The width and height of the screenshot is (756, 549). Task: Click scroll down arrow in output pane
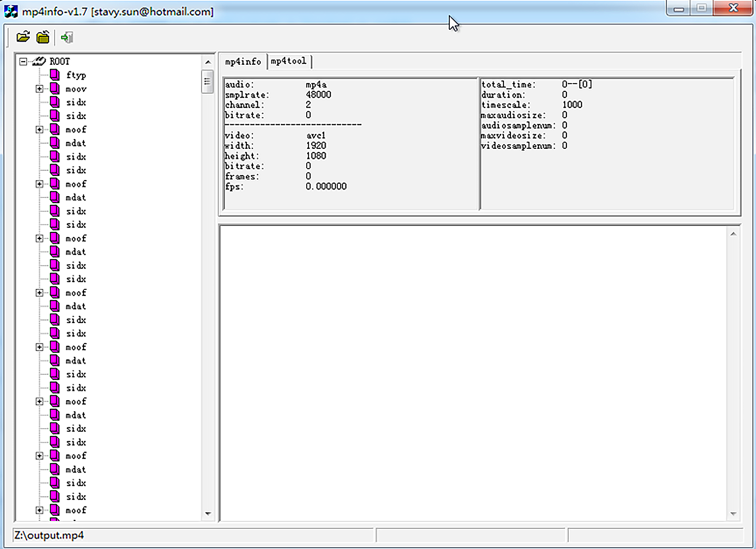pos(733,514)
